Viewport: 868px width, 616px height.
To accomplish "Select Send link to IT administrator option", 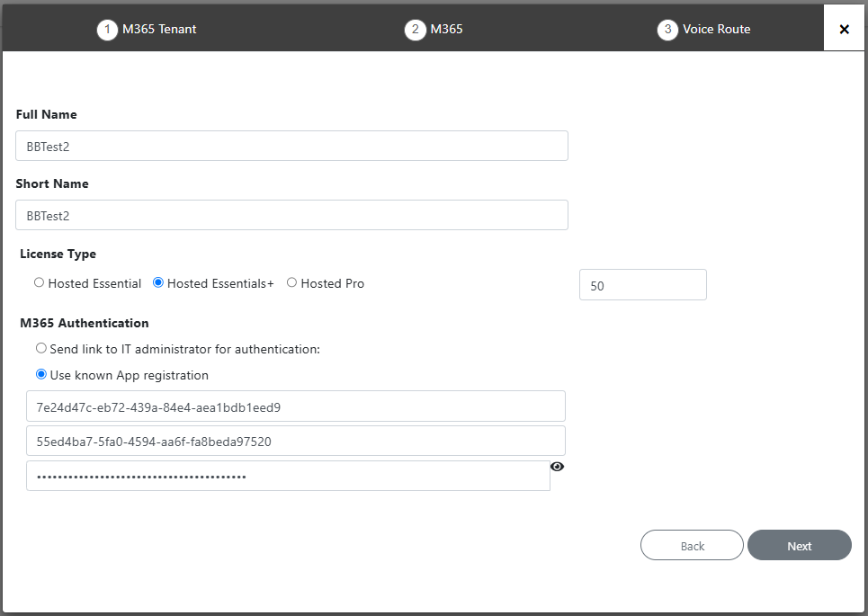I will [x=41, y=348].
